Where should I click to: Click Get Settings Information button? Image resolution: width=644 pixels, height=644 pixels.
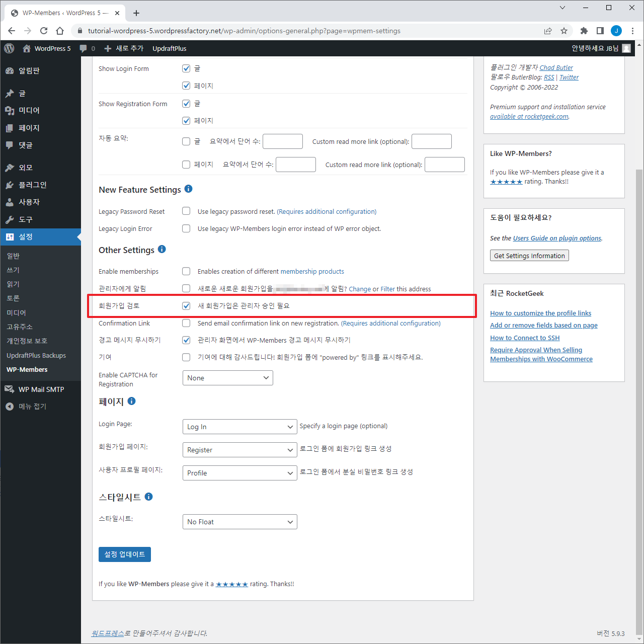(x=529, y=256)
